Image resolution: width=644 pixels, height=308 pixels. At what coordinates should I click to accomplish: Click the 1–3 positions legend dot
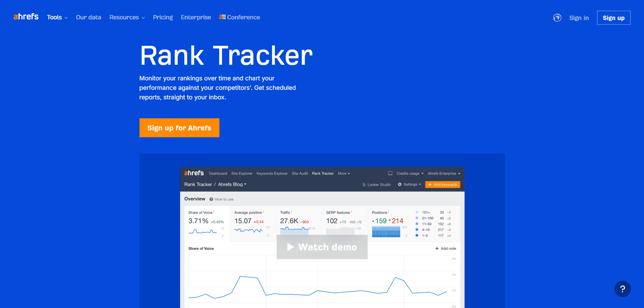(417, 236)
